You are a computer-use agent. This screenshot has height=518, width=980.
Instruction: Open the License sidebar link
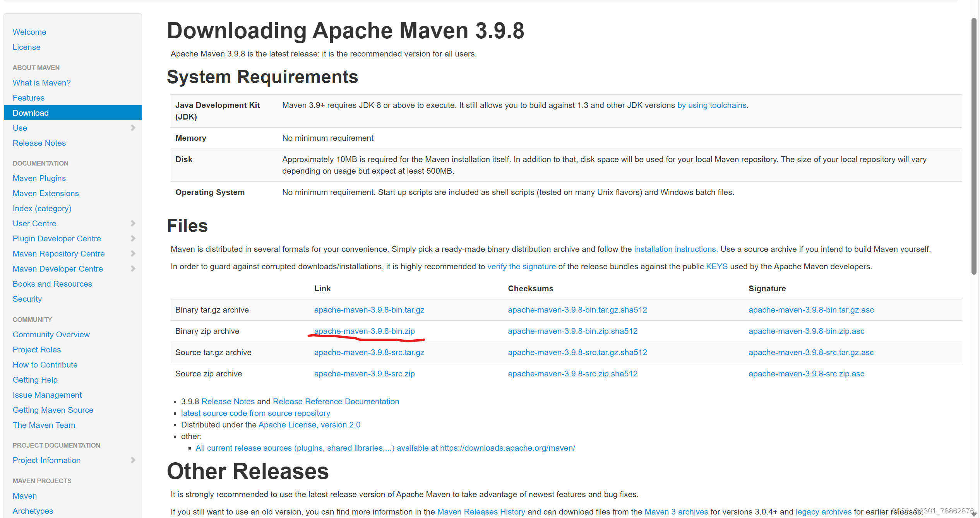[27, 47]
